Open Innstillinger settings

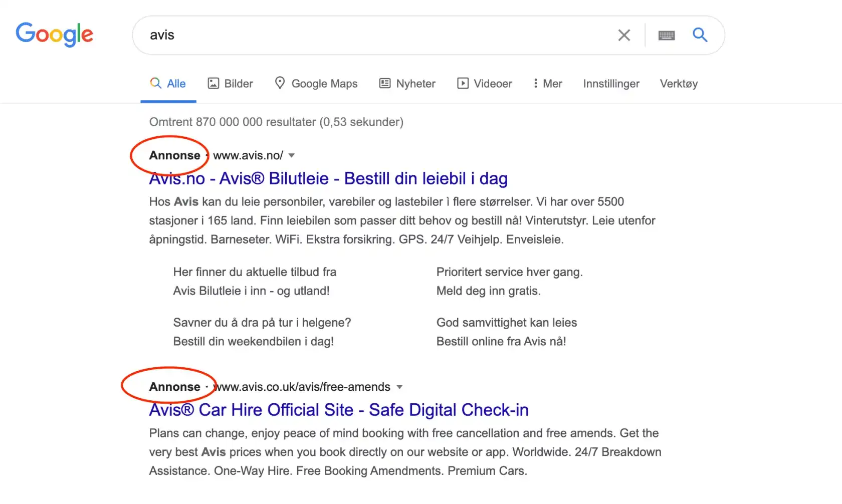611,83
